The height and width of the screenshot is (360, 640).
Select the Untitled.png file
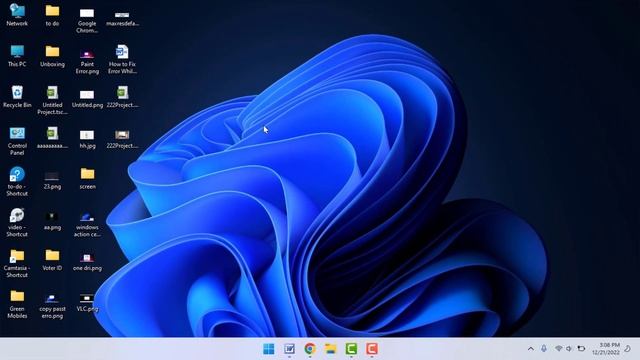87,98
